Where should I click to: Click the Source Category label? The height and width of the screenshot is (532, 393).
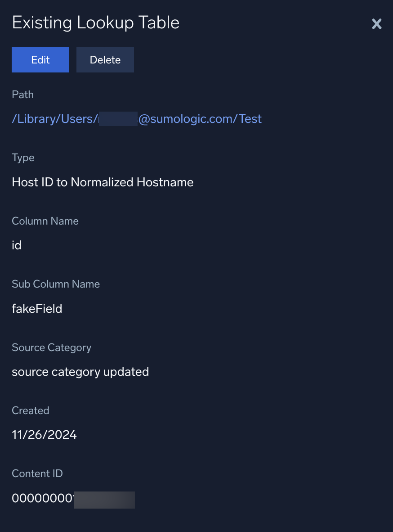51,347
